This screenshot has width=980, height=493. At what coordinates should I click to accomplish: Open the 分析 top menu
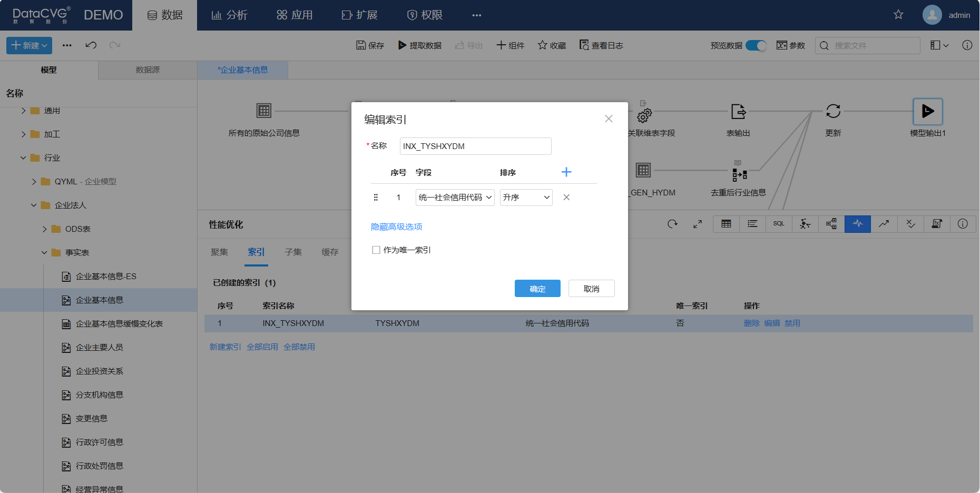pyautogui.click(x=229, y=15)
